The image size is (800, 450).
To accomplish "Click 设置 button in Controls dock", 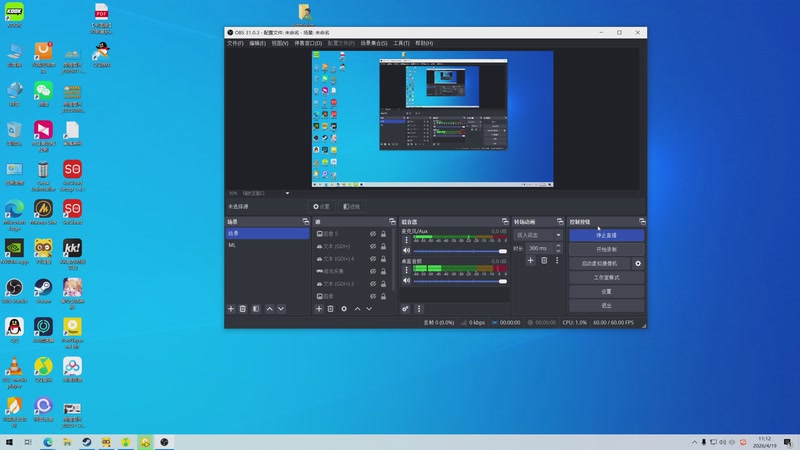I will [x=607, y=291].
